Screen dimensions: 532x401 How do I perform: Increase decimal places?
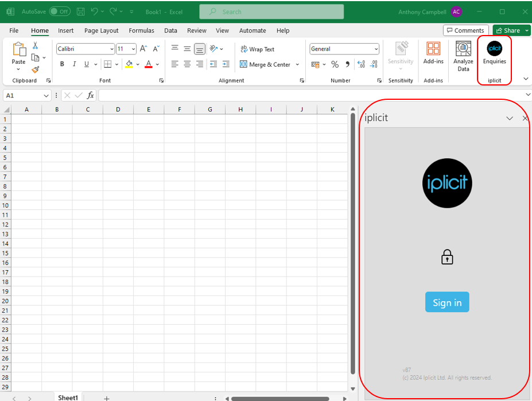(x=361, y=64)
